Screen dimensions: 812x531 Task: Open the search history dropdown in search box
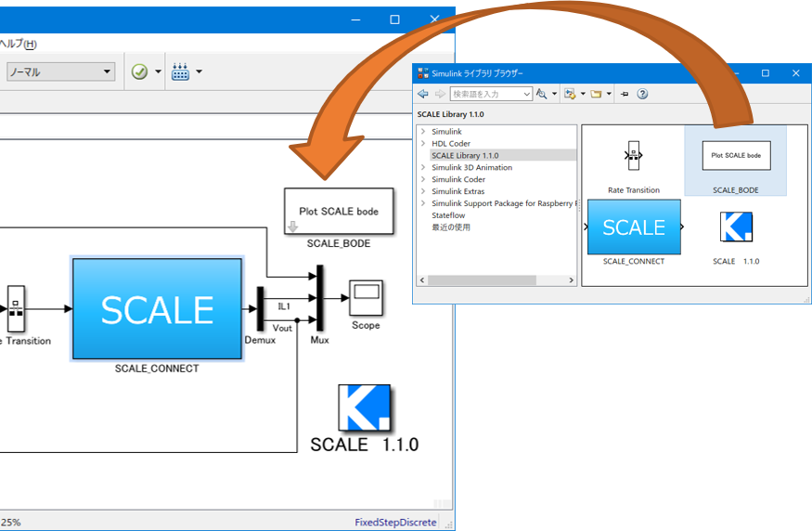[x=527, y=94]
